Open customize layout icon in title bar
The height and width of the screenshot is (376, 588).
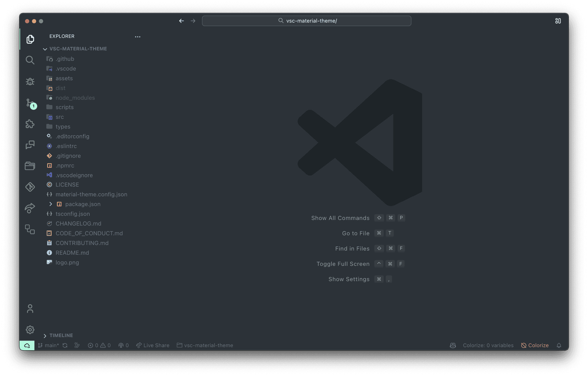point(558,21)
